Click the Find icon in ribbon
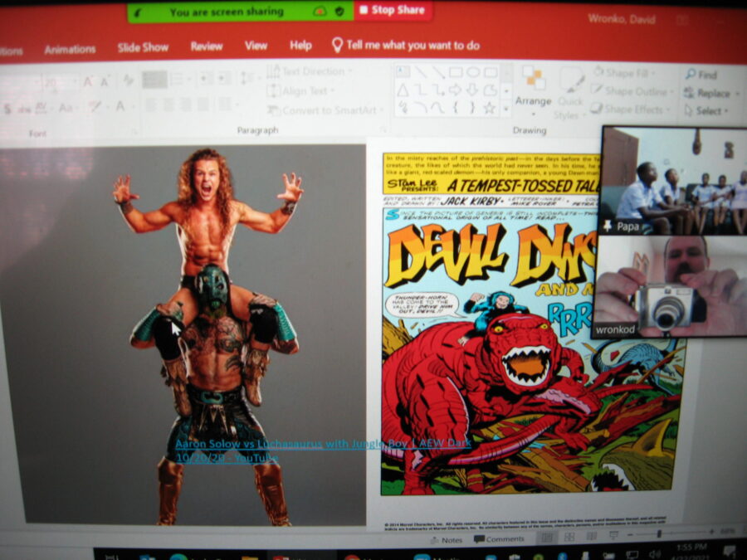 click(x=701, y=75)
